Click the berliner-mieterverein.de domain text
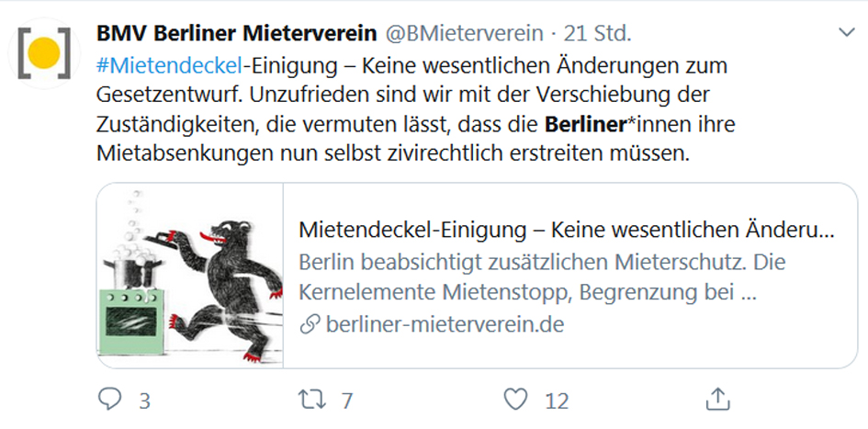Screen dimensions: 868x429 point(445,324)
